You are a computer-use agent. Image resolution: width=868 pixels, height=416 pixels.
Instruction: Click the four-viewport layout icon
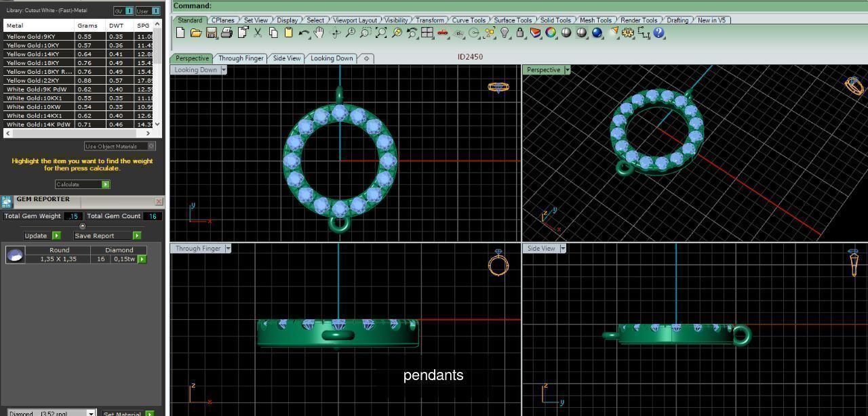tap(427, 33)
